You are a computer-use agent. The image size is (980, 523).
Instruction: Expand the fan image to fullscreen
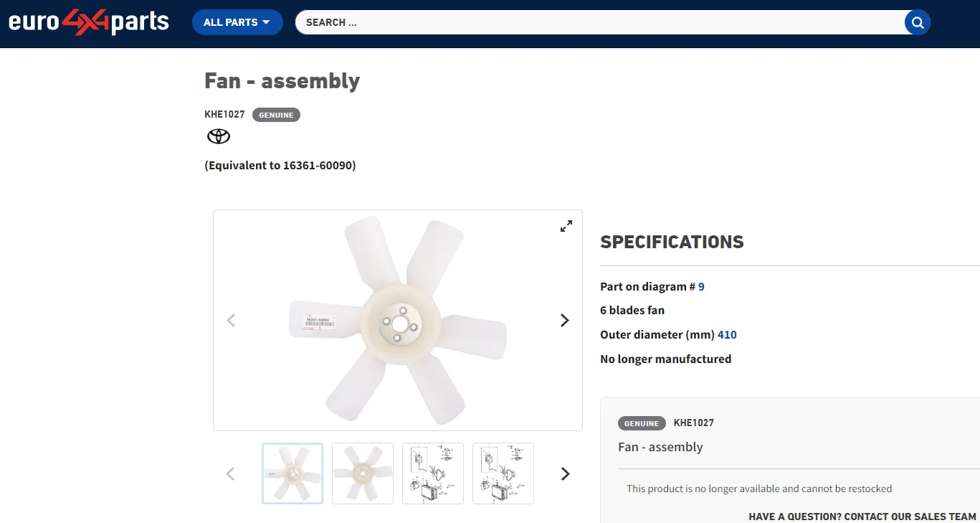pos(566,226)
